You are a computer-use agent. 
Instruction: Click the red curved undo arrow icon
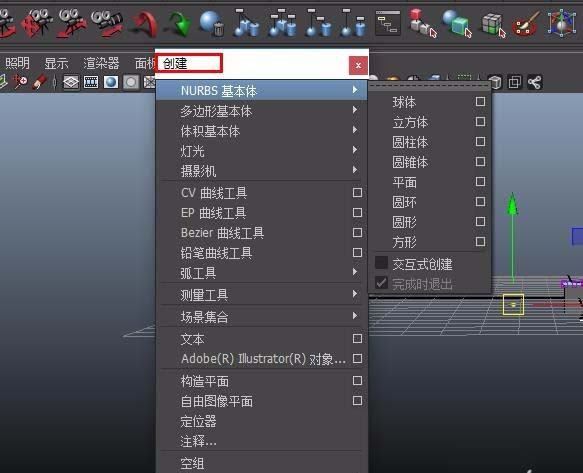144,24
